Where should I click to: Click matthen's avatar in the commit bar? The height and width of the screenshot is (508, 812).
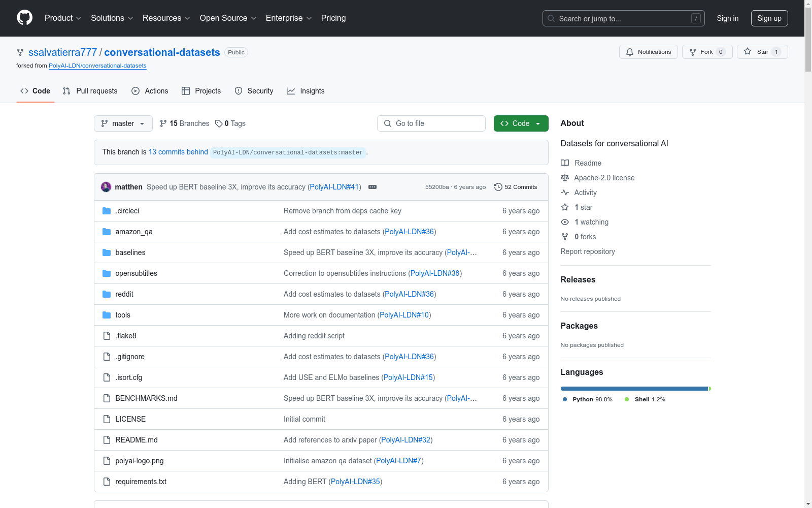point(106,187)
